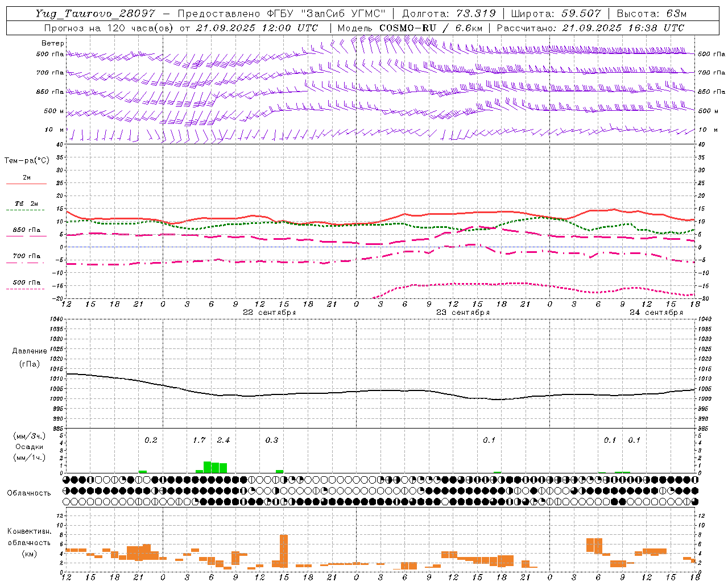Click the Давление axis title
Image resolution: width=728 pixels, height=582 pixels.
pyautogui.click(x=30, y=351)
